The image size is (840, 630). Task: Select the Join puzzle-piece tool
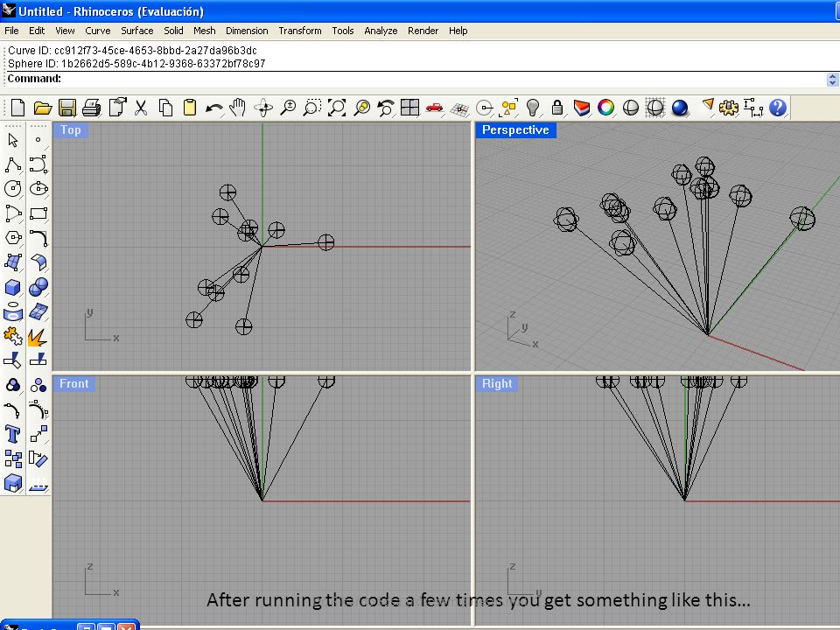coord(13,336)
